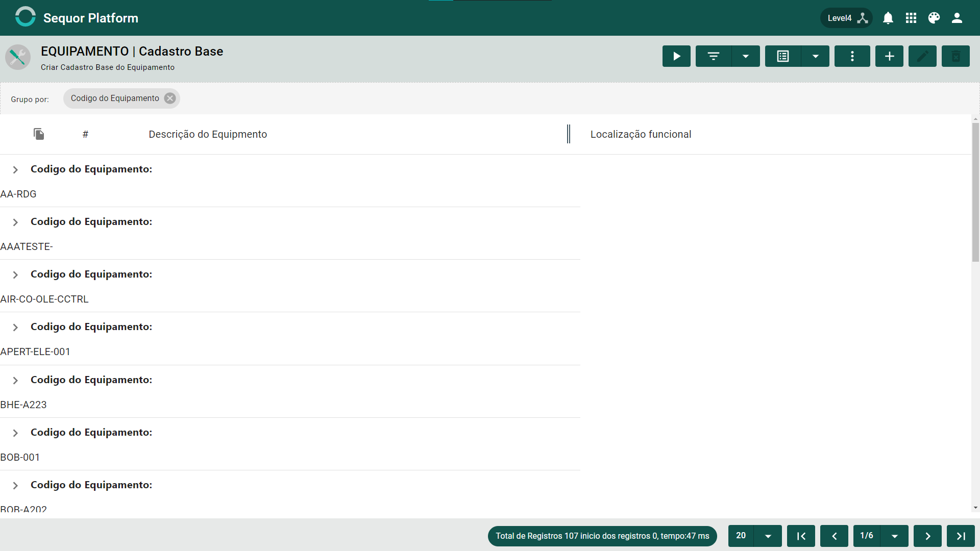Click the scrollbar up arrow
The width and height of the screenshot is (980, 551).
point(975,119)
